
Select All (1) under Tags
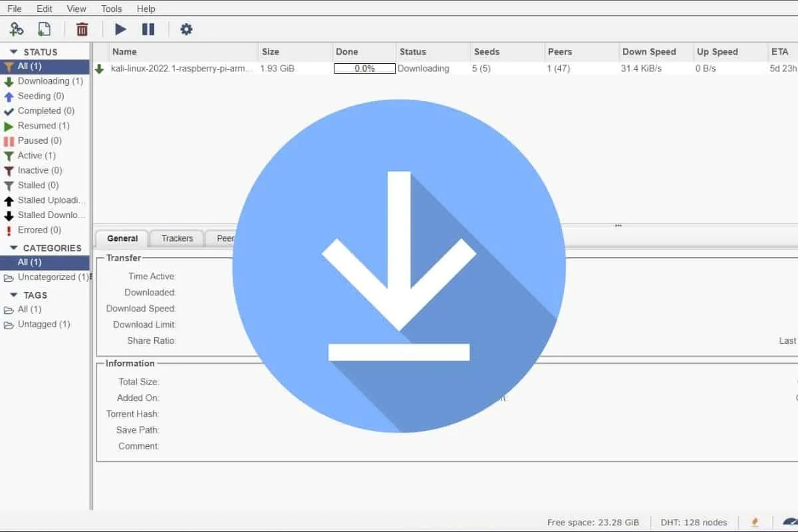click(x=45, y=309)
